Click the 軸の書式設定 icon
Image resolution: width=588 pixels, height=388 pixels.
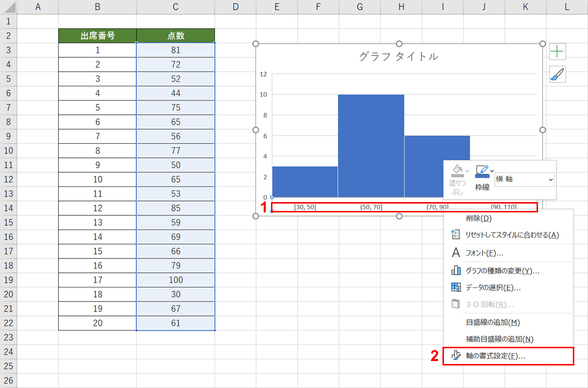point(456,356)
